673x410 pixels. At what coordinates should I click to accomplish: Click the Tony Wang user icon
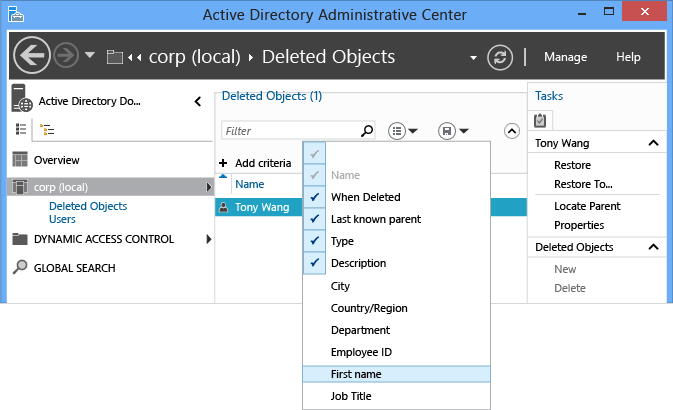224,207
